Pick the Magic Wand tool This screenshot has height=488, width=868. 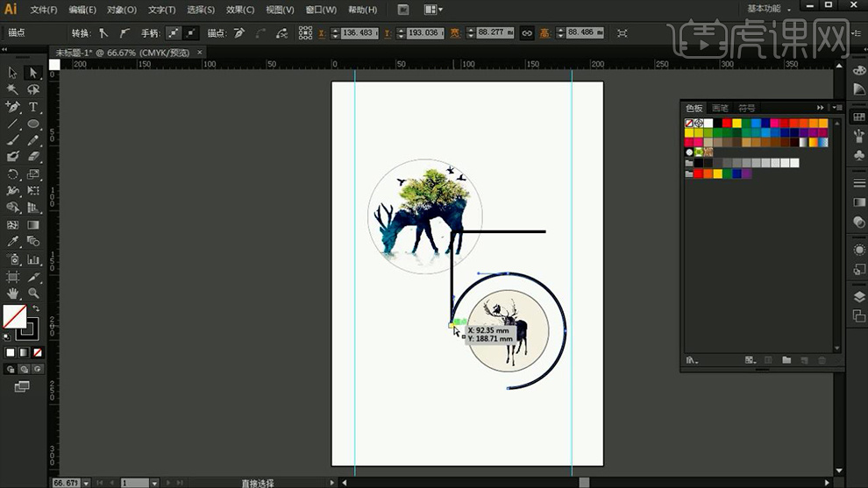click(12, 90)
